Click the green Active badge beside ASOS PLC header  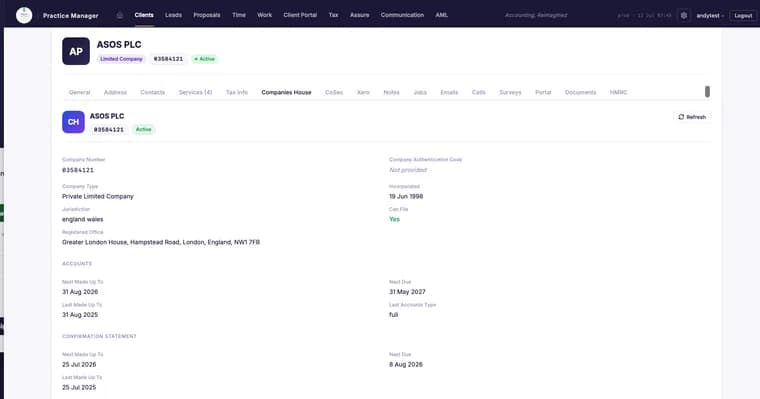pos(204,59)
